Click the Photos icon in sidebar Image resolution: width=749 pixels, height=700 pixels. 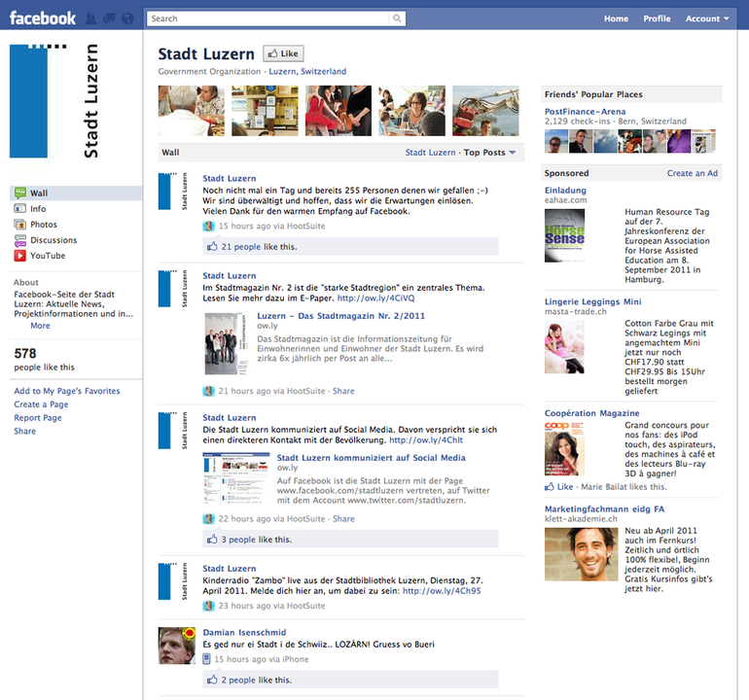tap(20, 225)
